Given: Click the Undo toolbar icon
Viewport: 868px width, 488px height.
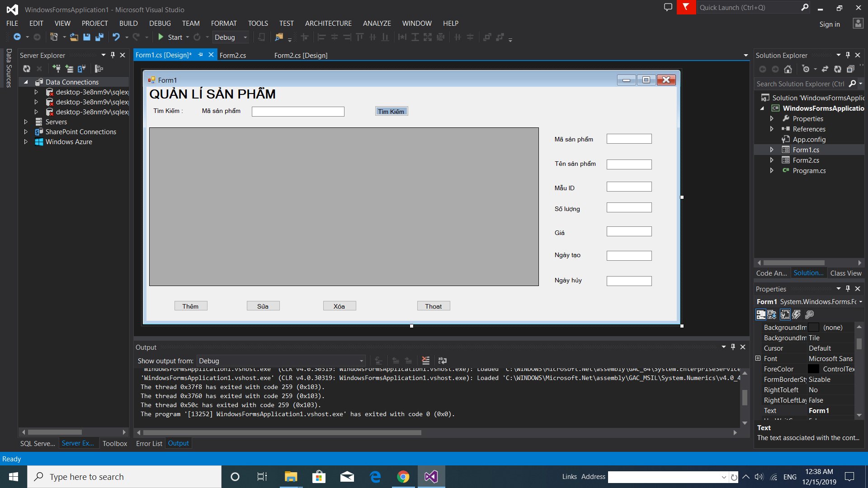Looking at the screenshot, I should (x=116, y=37).
